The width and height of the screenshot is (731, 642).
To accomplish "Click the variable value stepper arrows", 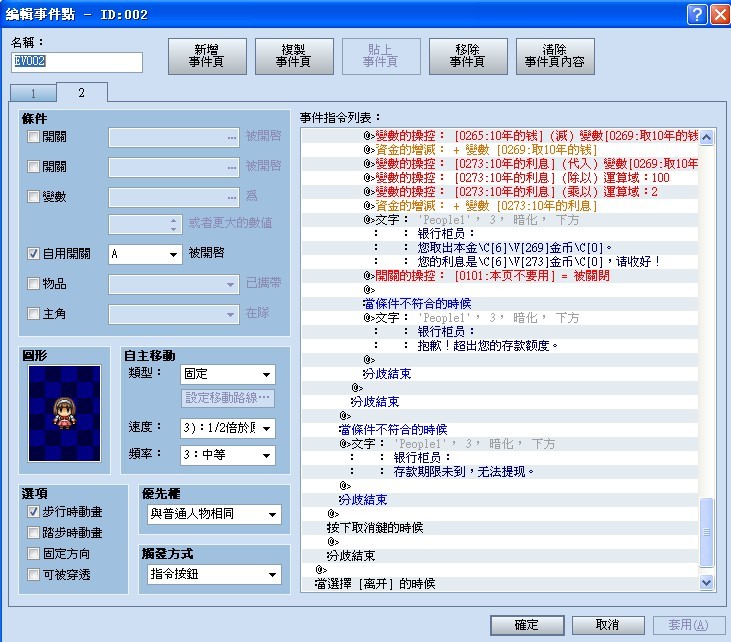I will (x=173, y=225).
